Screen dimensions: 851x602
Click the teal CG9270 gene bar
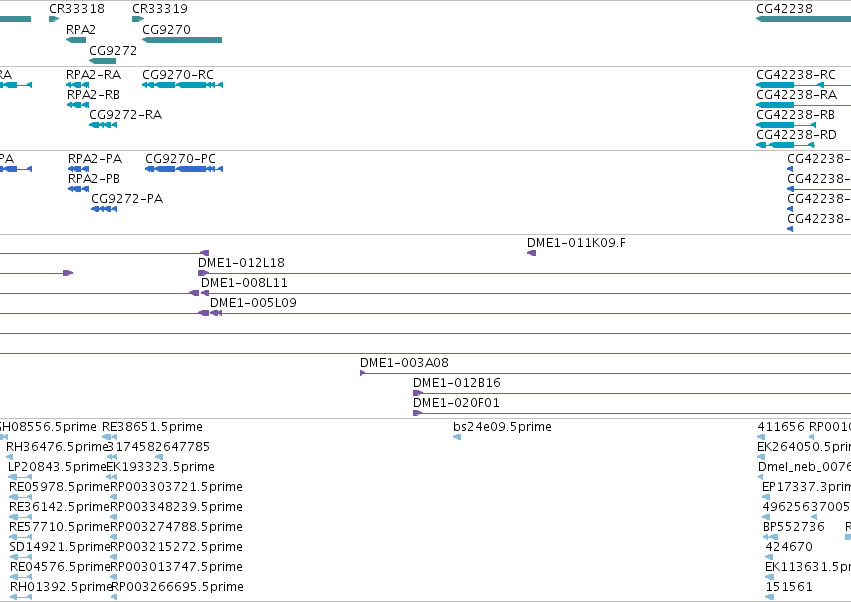point(182,40)
